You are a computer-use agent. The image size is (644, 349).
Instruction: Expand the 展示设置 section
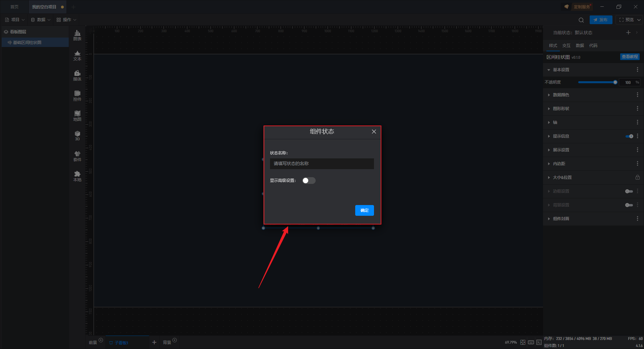click(x=549, y=150)
